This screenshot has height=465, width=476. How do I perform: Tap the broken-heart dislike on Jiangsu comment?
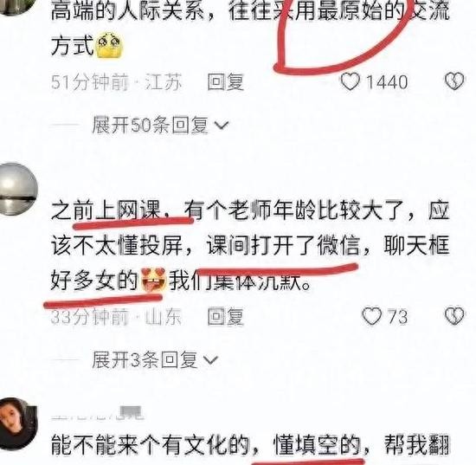(454, 81)
